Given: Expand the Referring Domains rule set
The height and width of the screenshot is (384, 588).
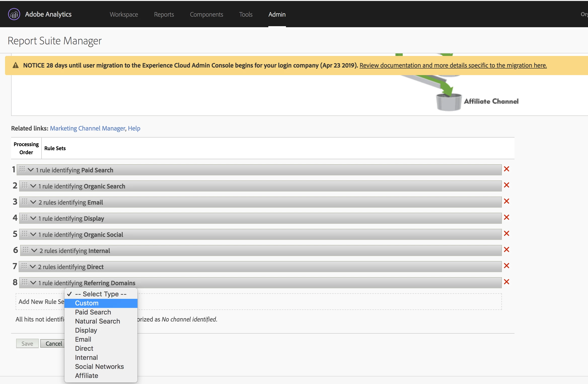Looking at the screenshot, I should pos(33,283).
